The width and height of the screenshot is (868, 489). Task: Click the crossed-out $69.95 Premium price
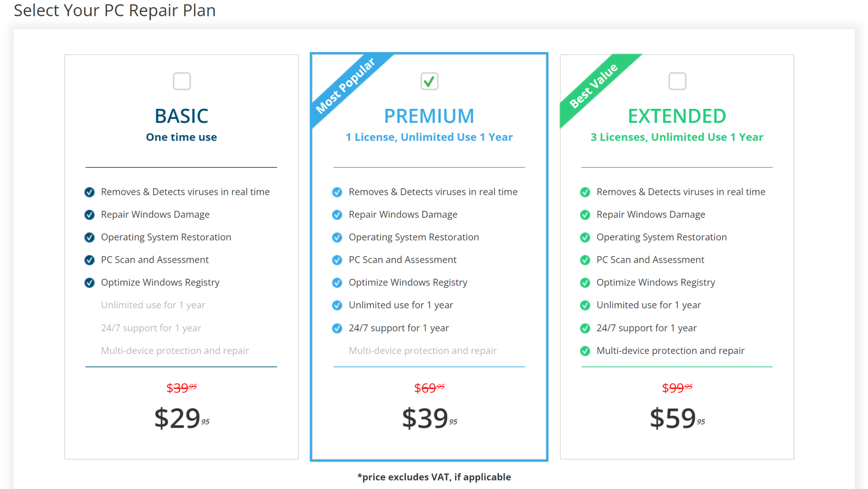429,388
